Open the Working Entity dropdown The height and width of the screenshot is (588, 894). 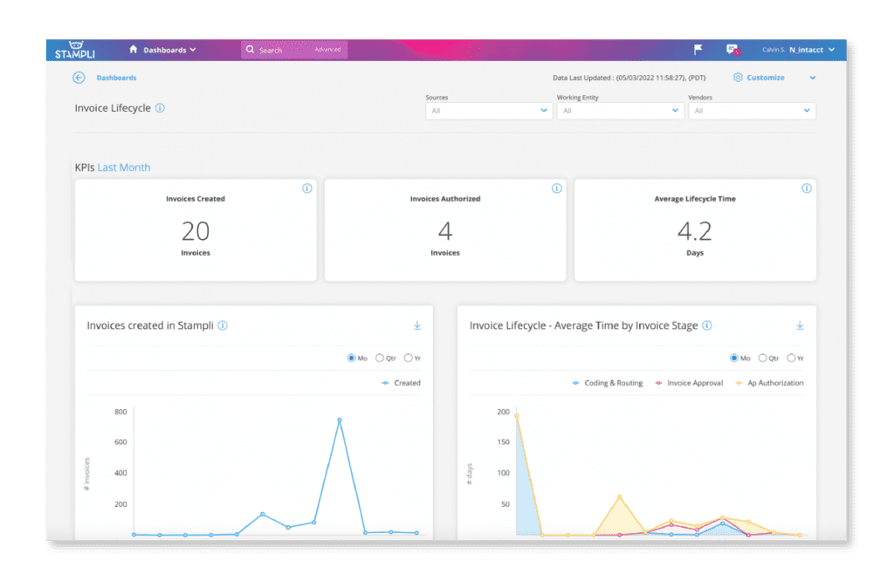620,111
